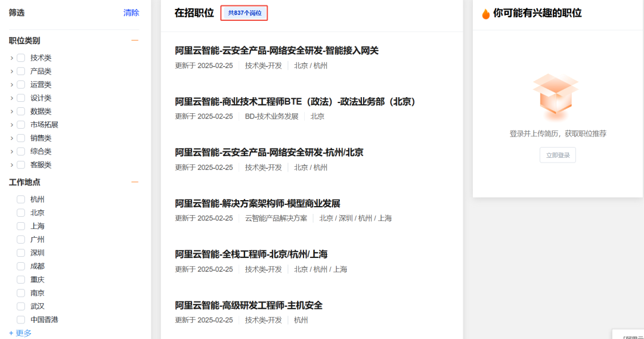Click the 登录并上传简历，获取职位推荐 text
644x339 pixels.
click(558, 134)
